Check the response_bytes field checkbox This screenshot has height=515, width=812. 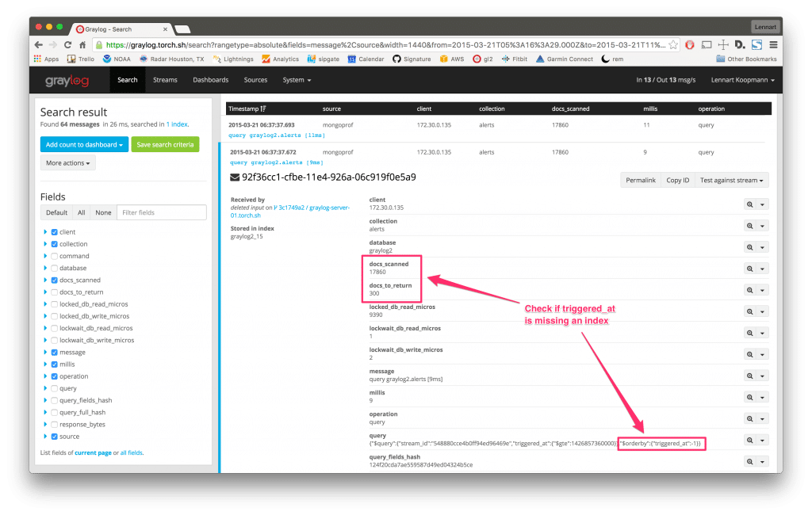[54, 425]
